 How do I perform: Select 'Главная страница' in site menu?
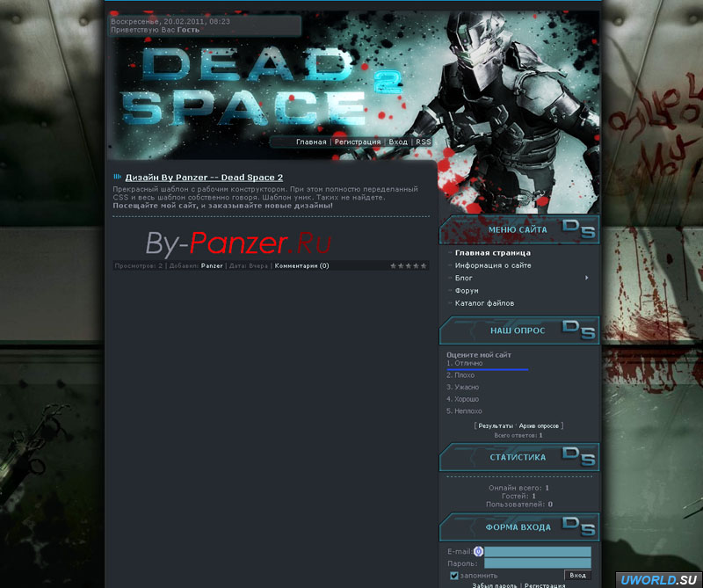(x=493, y=253)
